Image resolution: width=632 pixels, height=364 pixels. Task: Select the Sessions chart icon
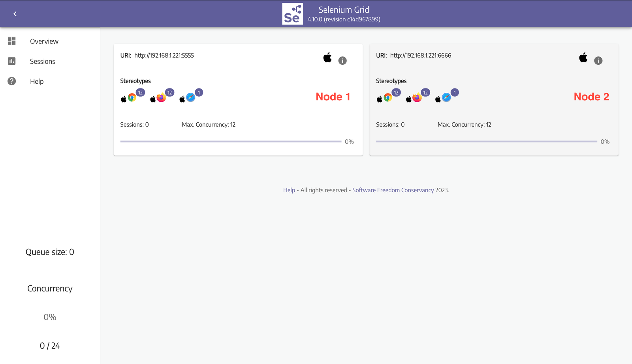(x=12, y=61)
